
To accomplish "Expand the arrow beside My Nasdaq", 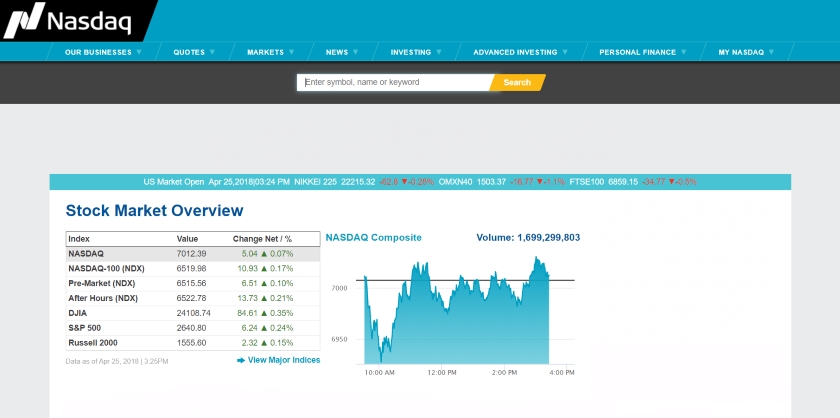I will [x=771, y=52].
